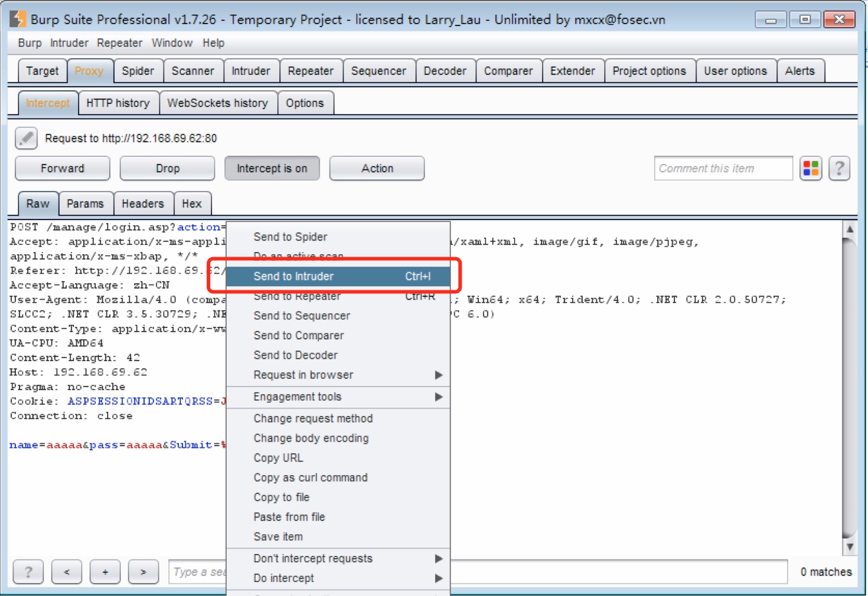Switch to the Sequencer tab
The height and width of the screenshot is (596, 868).
378,71
